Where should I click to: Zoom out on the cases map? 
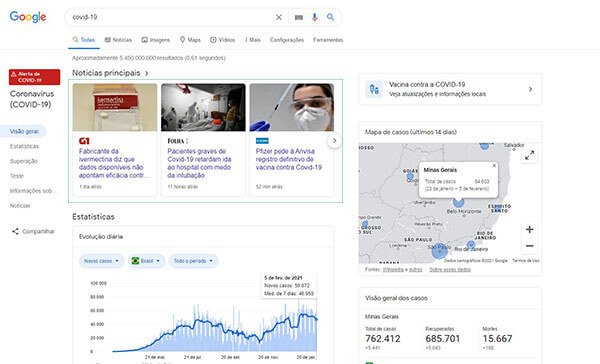click(x=530, y=246)
